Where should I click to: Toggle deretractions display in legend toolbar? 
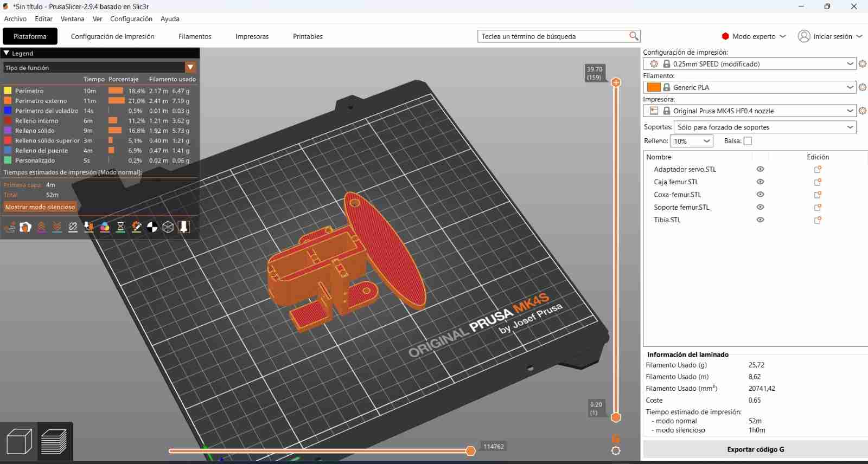tap(57, 227)
